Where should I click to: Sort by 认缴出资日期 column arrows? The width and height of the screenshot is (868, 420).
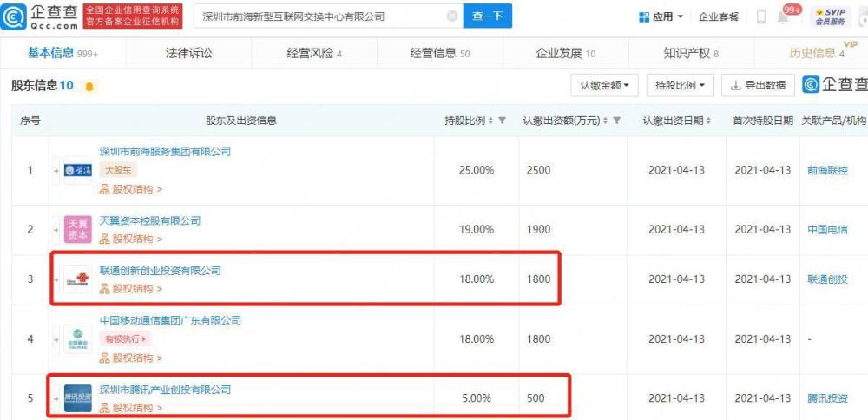pos(708,121)
